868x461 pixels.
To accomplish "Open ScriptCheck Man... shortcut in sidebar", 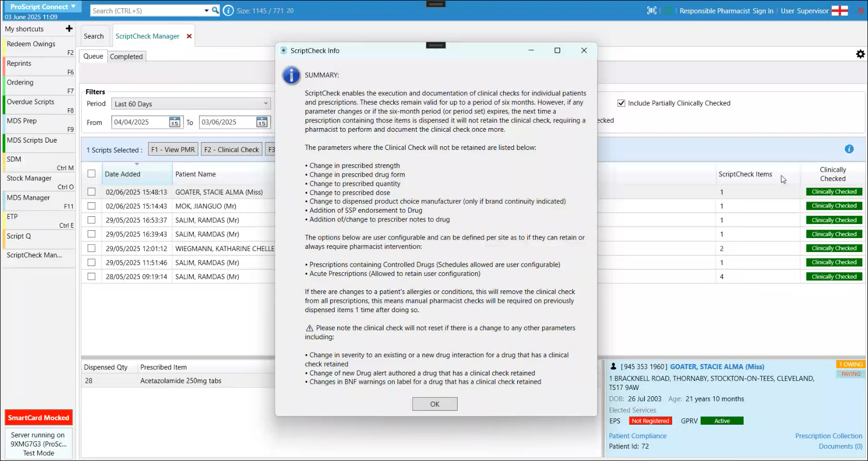I will (x=39, y=258).
